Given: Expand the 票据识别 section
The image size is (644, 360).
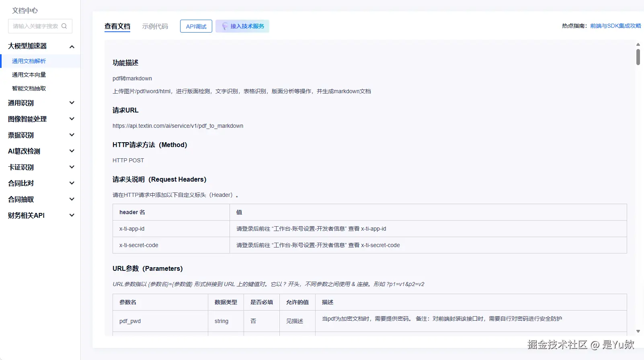Looking at the screenshot, I should pyautogui.click(x=72, y=135).
